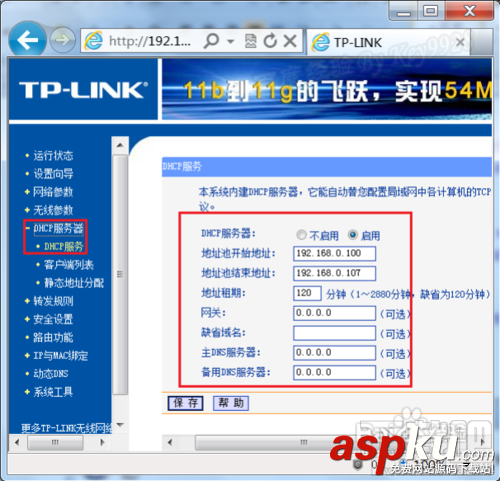Stop loading with the address bar X
500x481 pixels.
tap(290, 41)
